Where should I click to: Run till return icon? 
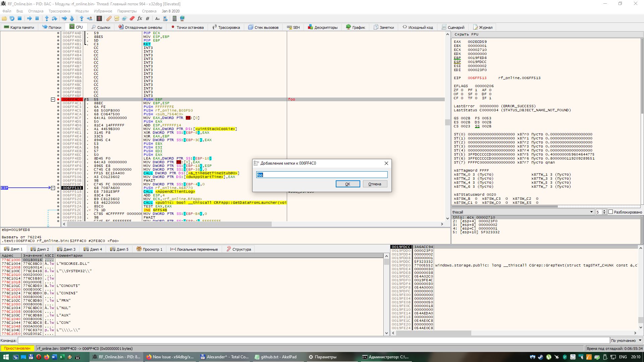pyautogui.click(x=82, y=18)
